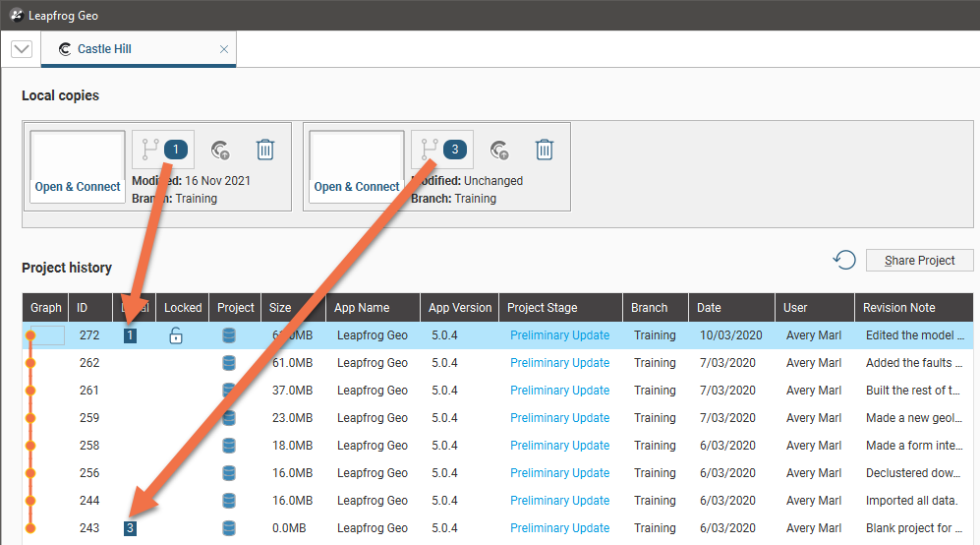Click the 23.0MB size cell

(293, 418)
